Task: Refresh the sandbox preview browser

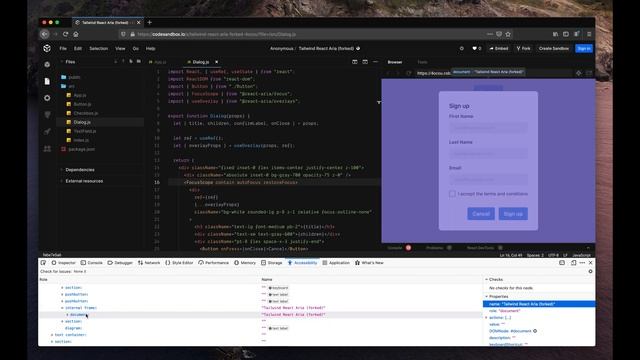Action: coord(409,73)
